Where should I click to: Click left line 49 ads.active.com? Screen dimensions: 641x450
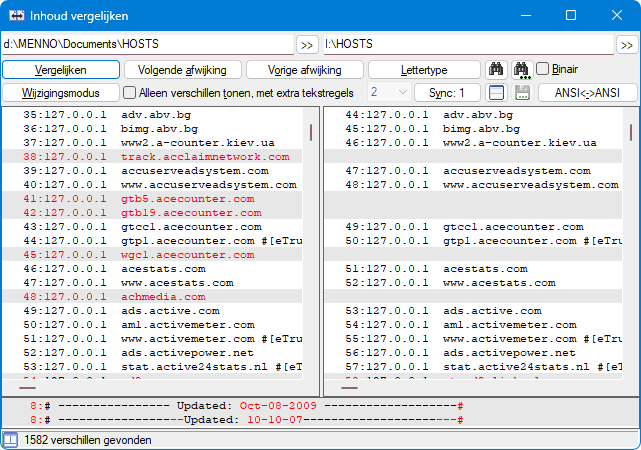click(152, 311)
